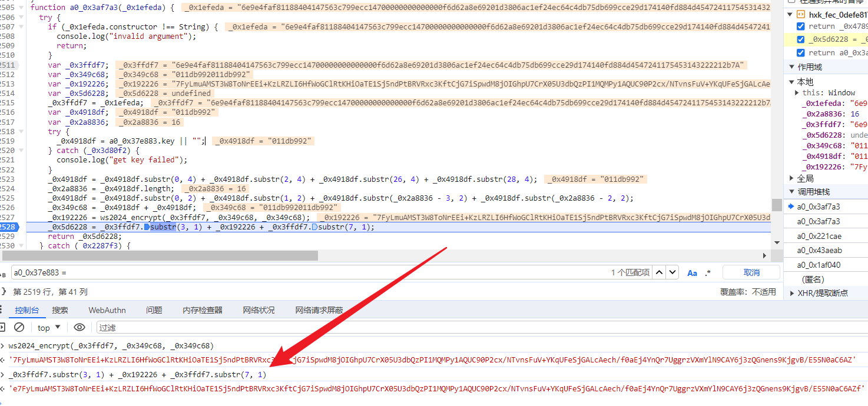Image resolution: width=868 pixels, height=406 pixels.
Task: Click the code editor vertical scrollbar thumb
Action: [777, 205]
